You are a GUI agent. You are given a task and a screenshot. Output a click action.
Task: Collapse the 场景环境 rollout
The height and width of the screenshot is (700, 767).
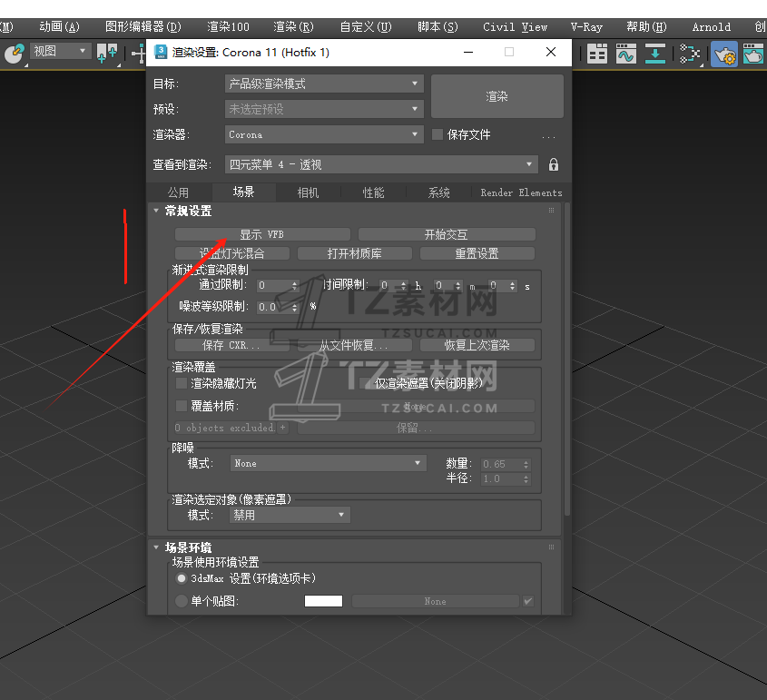(156, 547)
